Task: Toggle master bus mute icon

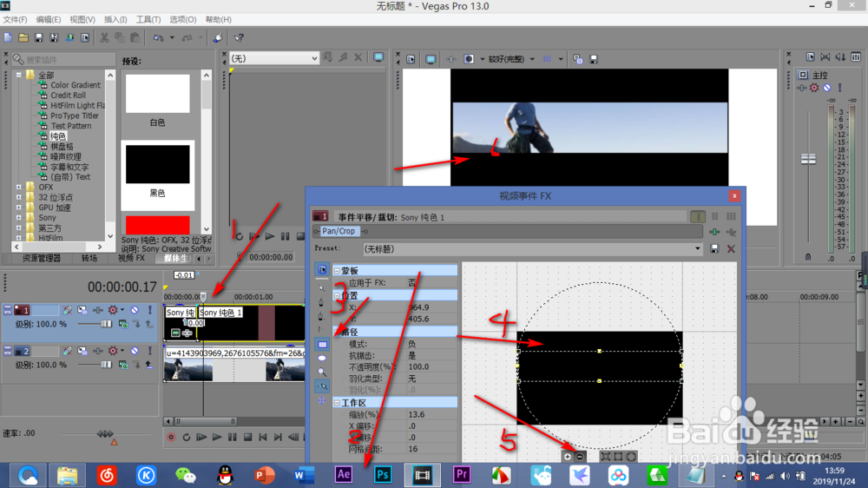Action: 826,88
